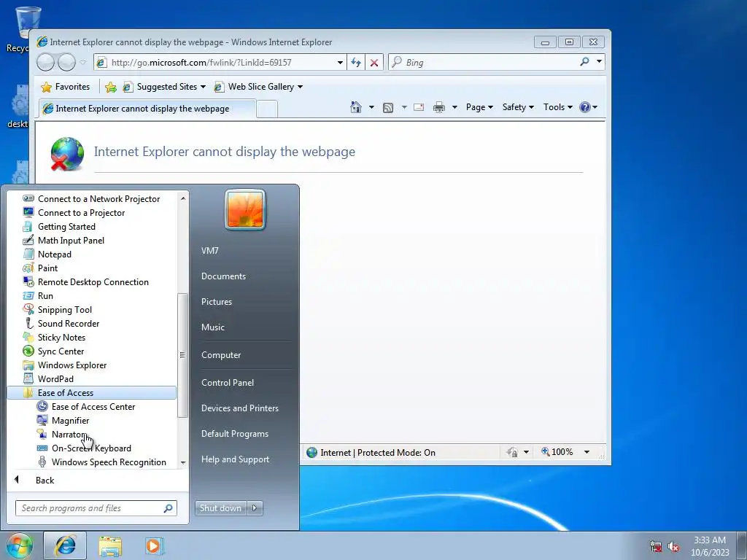Open the Safety menu
Screen dimensions: 747x560
coord(518,107)
